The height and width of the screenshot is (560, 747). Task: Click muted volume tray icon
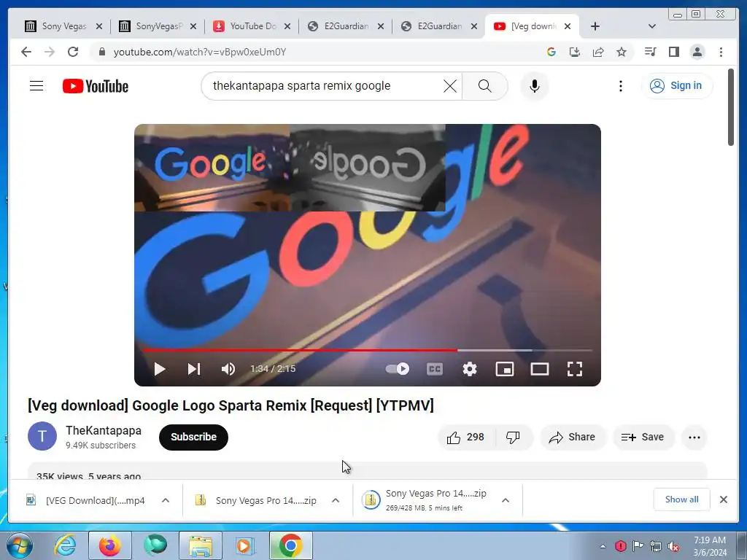673,546
